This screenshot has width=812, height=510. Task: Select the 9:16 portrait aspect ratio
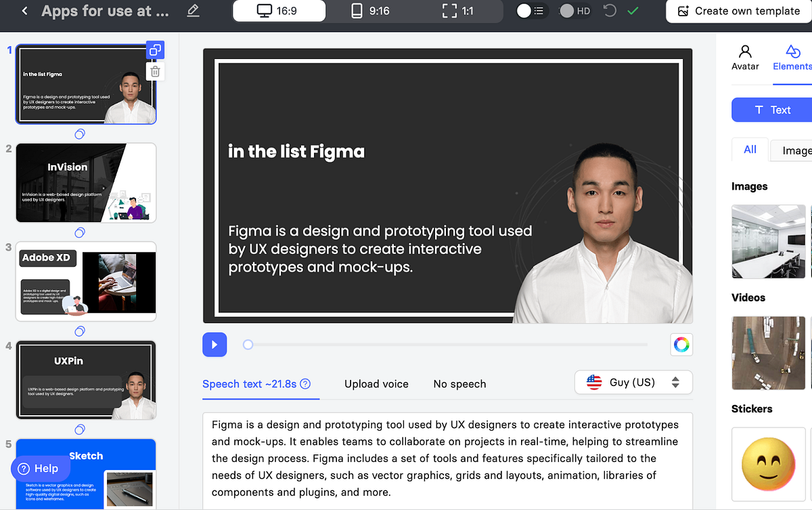tap(371, 11)
